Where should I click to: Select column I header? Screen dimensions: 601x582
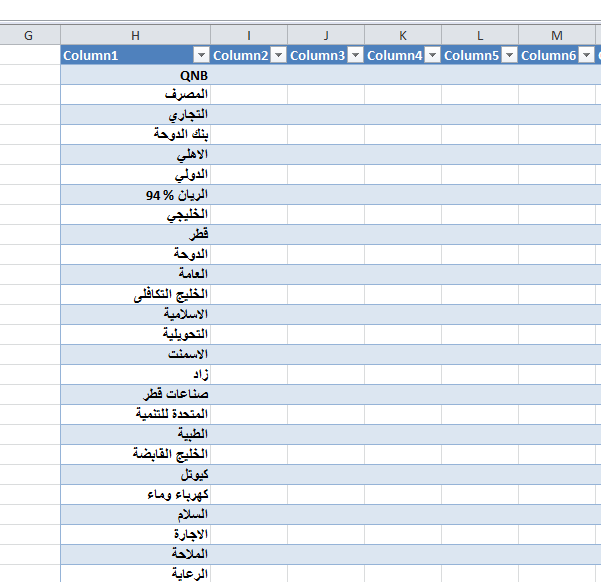[x=249, y=35]
